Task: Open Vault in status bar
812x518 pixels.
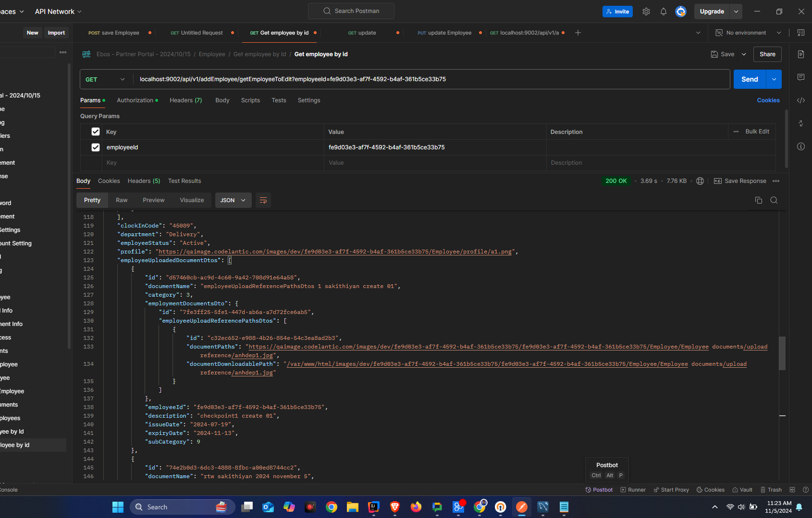Action: click(742, 490)
